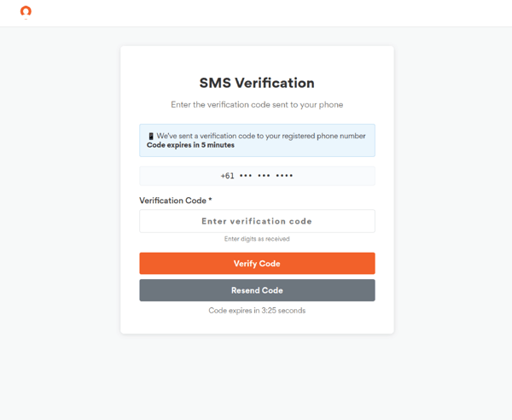512x420 pixels.
Task: Click the red required asterisk beside label
Action: pyautogui.click(x=210, y=201)
